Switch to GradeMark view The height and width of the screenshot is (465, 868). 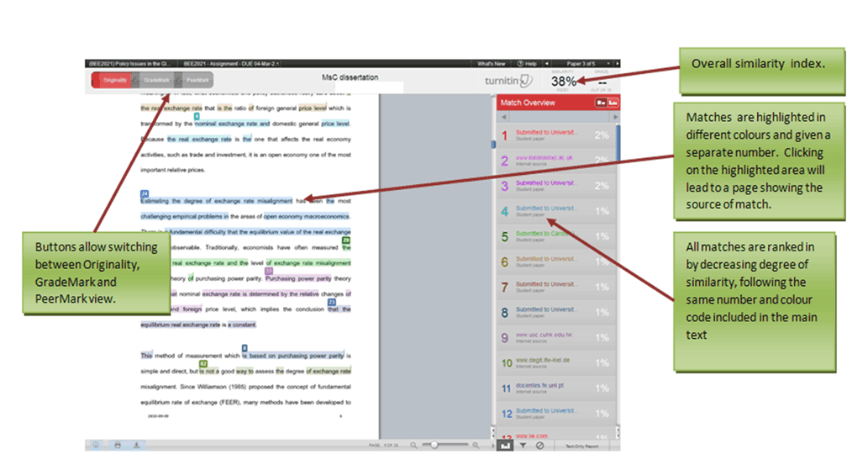pos(156,80)
